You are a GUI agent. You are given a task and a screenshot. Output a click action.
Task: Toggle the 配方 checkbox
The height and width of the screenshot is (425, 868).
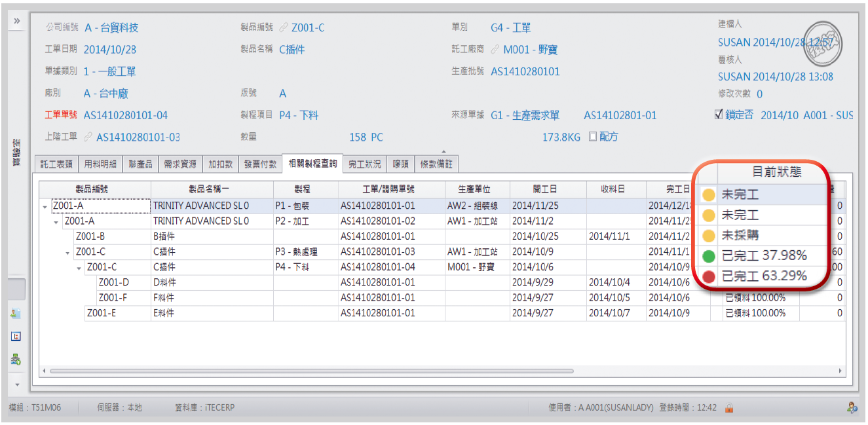[x=593, y=137]
